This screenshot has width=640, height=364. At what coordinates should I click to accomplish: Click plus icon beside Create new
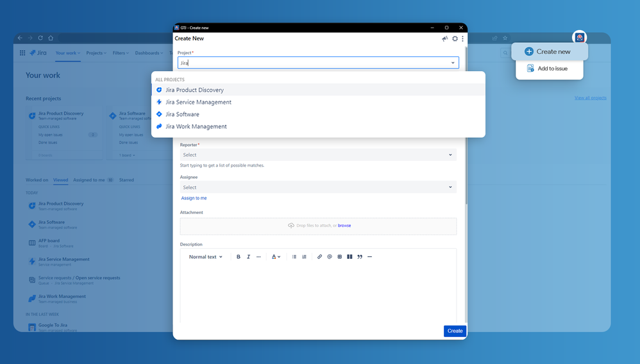pos(529,51)
